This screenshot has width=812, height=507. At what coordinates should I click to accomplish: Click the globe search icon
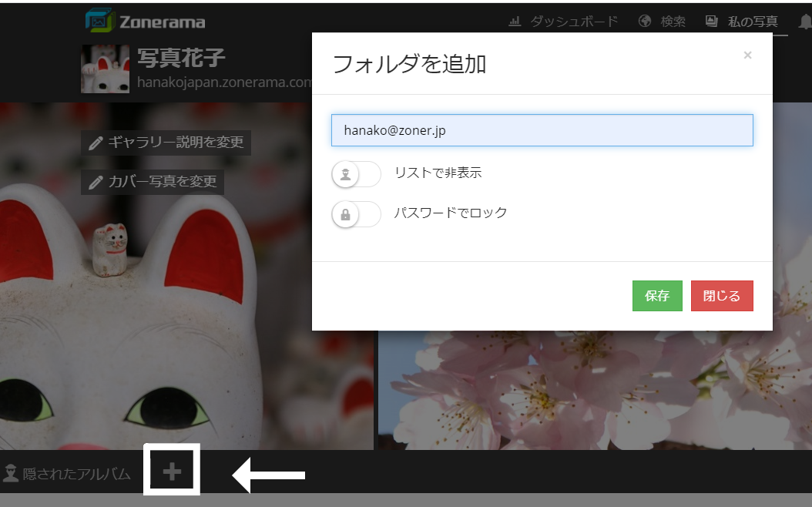(645, 22)
